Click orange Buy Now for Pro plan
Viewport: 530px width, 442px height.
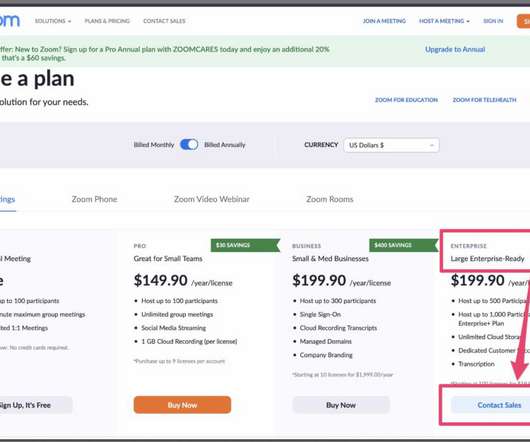[x=182, y=405]
